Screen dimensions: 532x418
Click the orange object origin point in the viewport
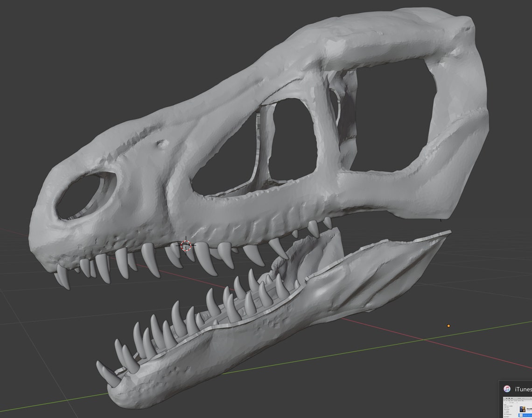(448, 325)
